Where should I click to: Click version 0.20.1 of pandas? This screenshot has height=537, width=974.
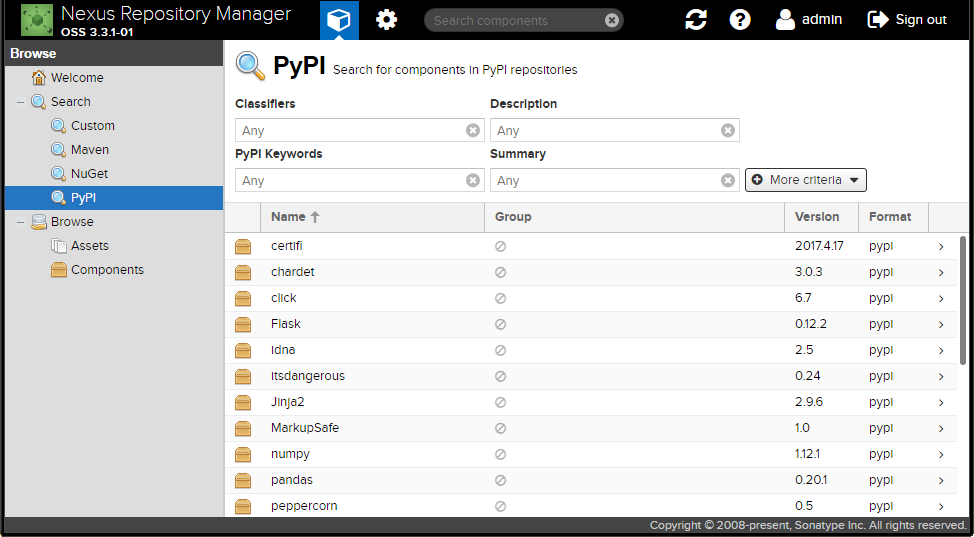tap(811, 480)
